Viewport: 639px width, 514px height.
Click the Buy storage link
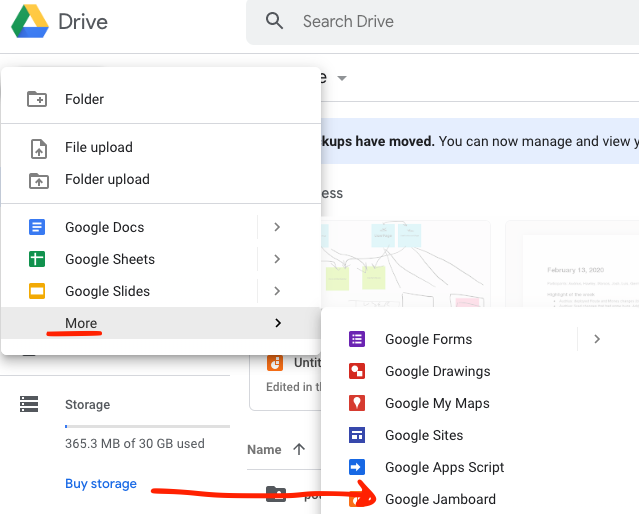pos(101,483)
